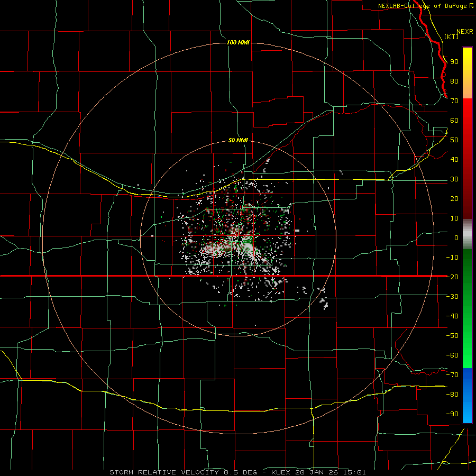The width and height of the screenshot is (476, 476).
Task: Click the "50 NMI" range ring label
Action: click(x=238, y=140)
